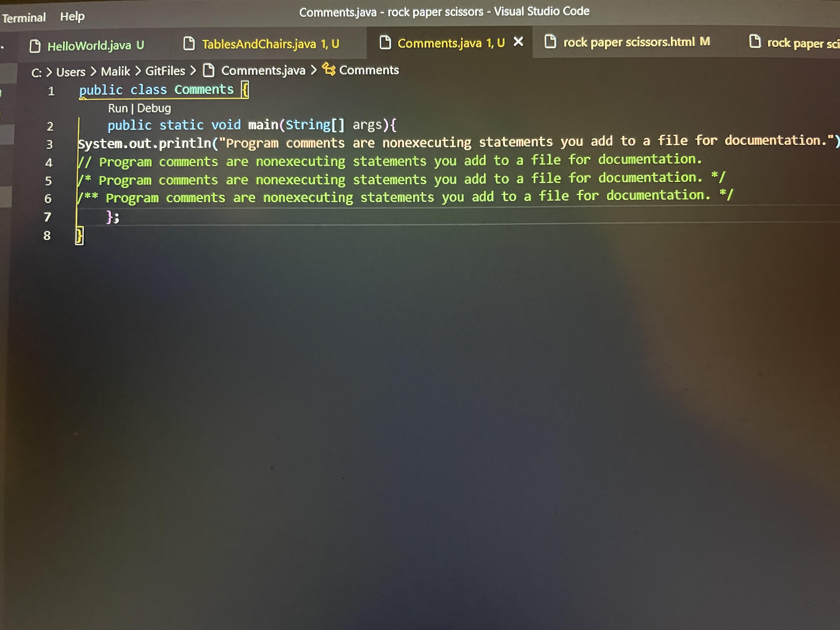Open the Comments class breadcrumb
The height and width of the screenshot is (630, 840).
369,70
